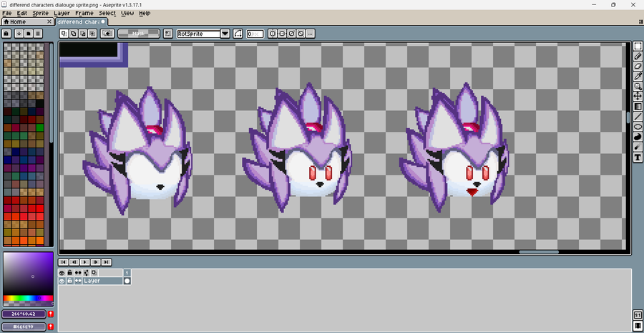Click the red warning icon beside background color
The width and height of the screenshot is (644, 333).
[x=51, y=327]
